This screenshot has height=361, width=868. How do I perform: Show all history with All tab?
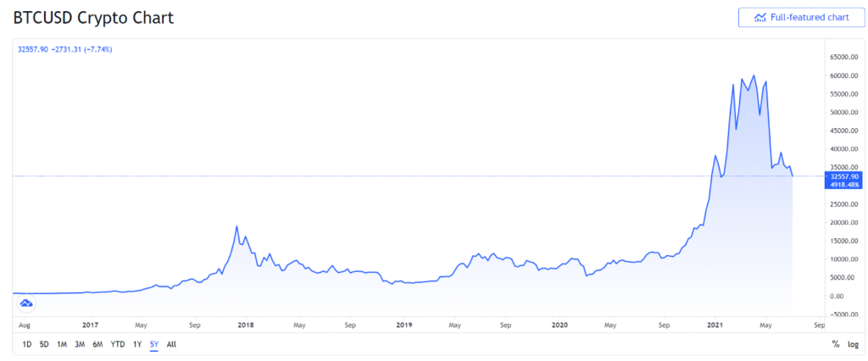coord(171,344)
